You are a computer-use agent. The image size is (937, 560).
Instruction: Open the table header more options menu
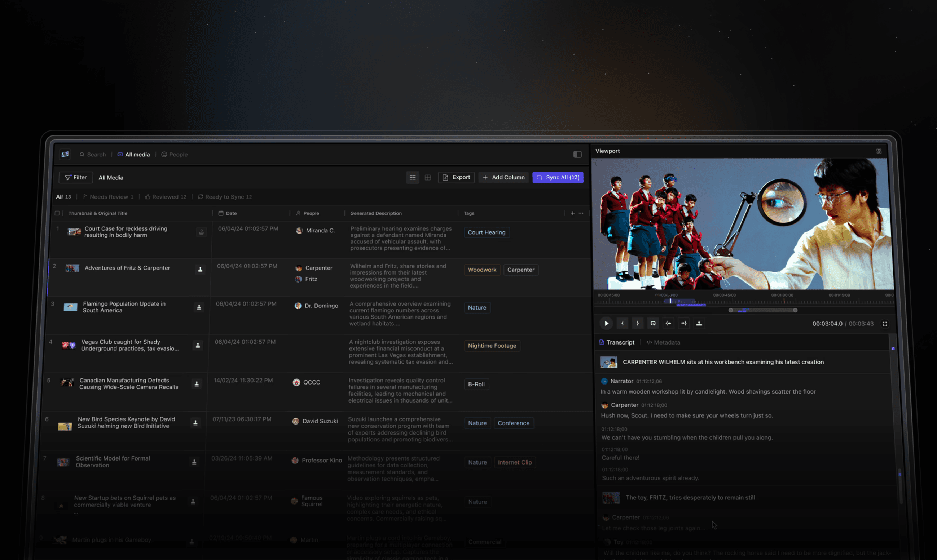581,213
